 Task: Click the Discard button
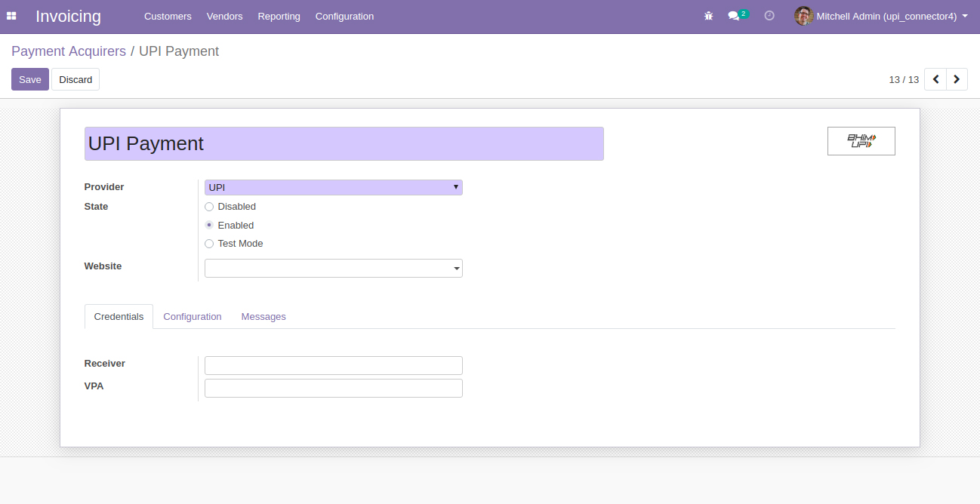tap(76, 79)
